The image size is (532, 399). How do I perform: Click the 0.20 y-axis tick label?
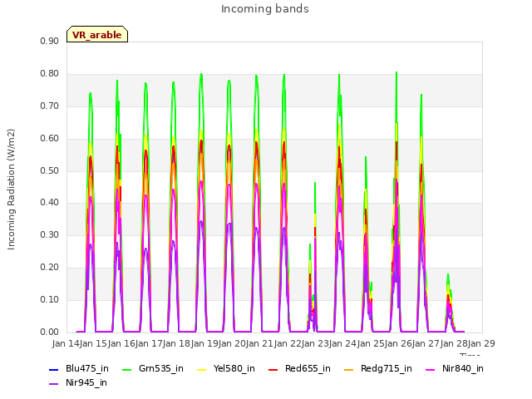coord(50,268)
